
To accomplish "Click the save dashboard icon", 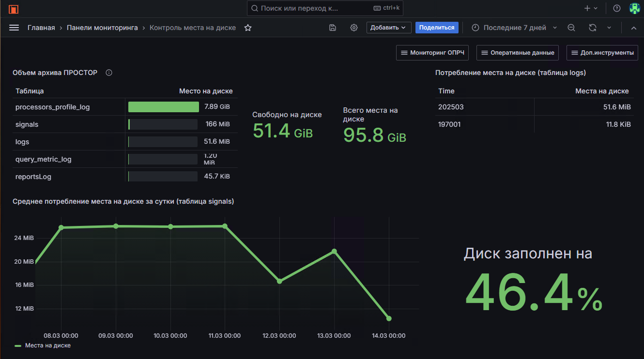I will tap(333, 28).
